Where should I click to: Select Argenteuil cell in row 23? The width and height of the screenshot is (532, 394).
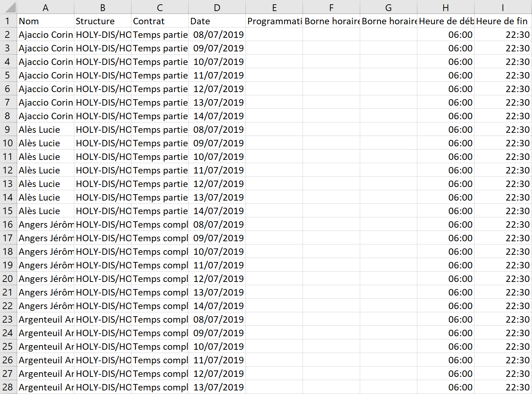click(x=45, y=319)
